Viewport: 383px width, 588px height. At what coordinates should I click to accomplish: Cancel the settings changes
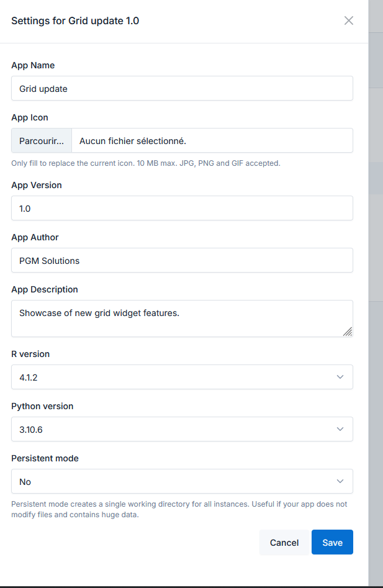point(284,542)
